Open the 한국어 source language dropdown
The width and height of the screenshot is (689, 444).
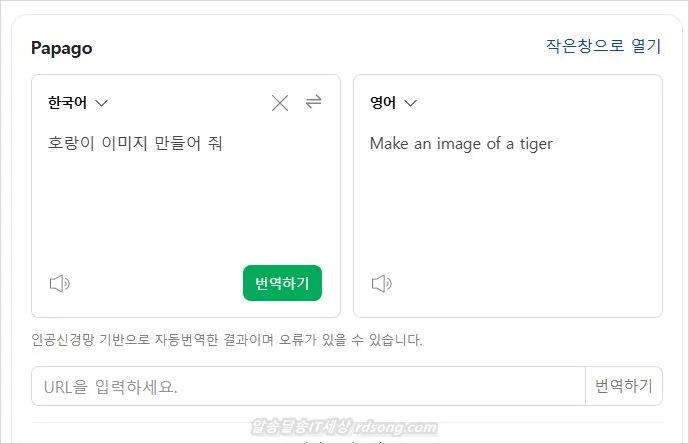(77, 102)
